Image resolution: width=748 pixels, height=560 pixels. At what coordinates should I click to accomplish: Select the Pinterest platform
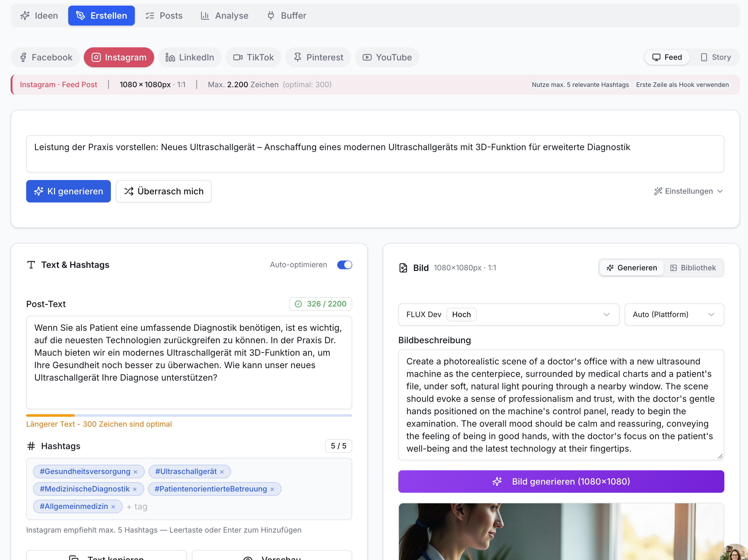[318, 57]
